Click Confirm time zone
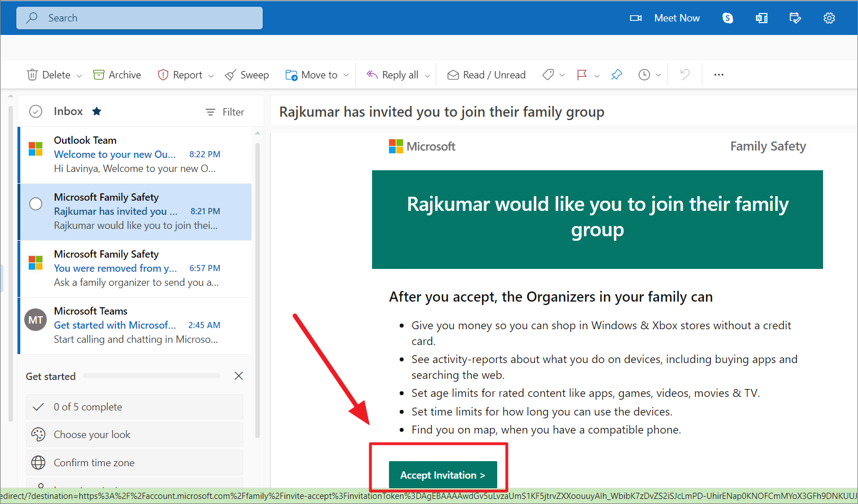The width and height of the screenshot is (858, 504). click(134, 463)
